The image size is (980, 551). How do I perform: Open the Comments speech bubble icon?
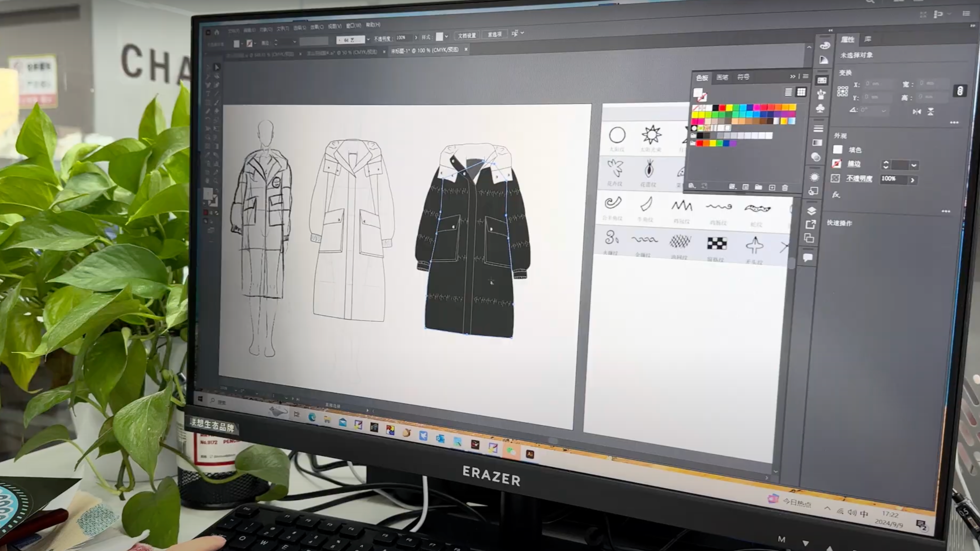pyautogui.click(x=808, y=258)
